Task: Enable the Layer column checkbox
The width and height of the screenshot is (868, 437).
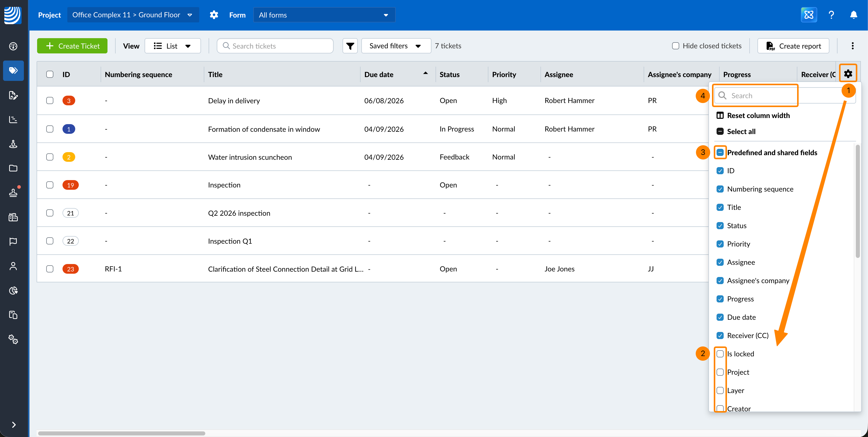Action: (x=720, y=390)
